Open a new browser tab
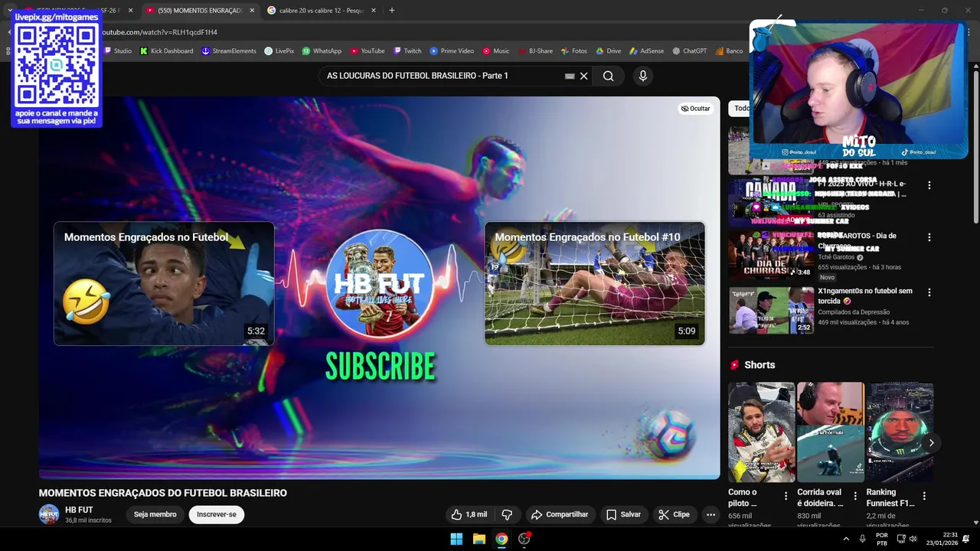Screen dimensions: 980x551 [392, 11]
